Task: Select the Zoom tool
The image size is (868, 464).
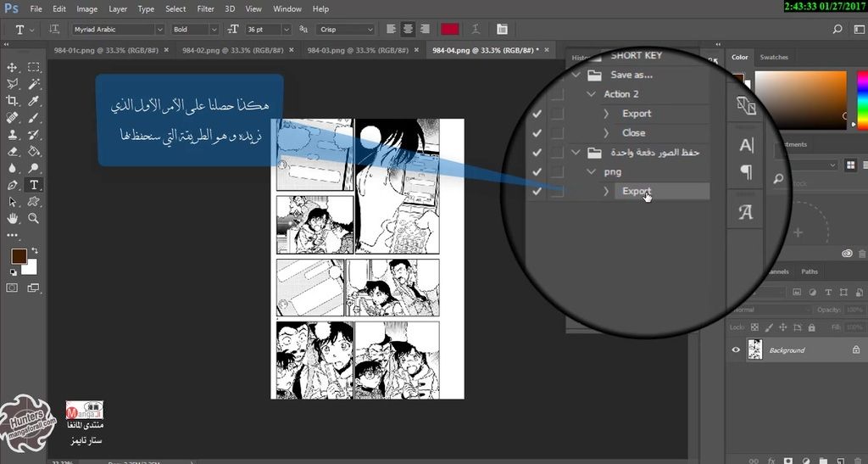Action: [34, 218]
